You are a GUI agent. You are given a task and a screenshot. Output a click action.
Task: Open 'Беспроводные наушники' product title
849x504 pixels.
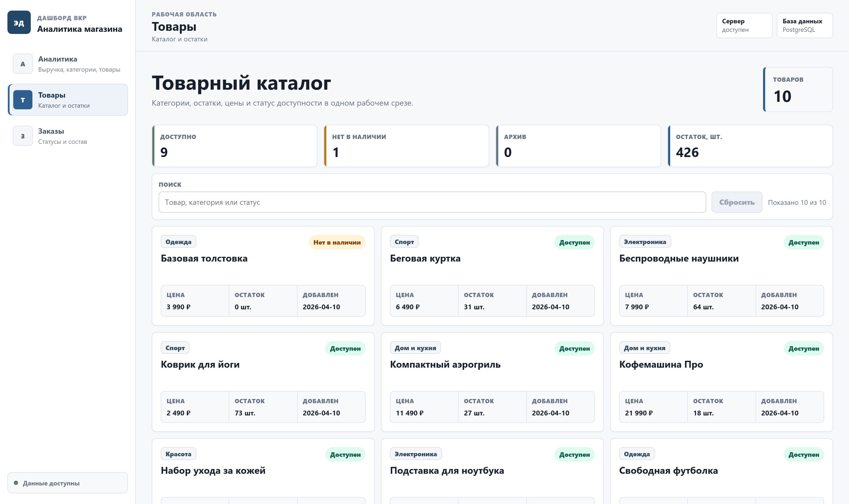pos(679,258)
